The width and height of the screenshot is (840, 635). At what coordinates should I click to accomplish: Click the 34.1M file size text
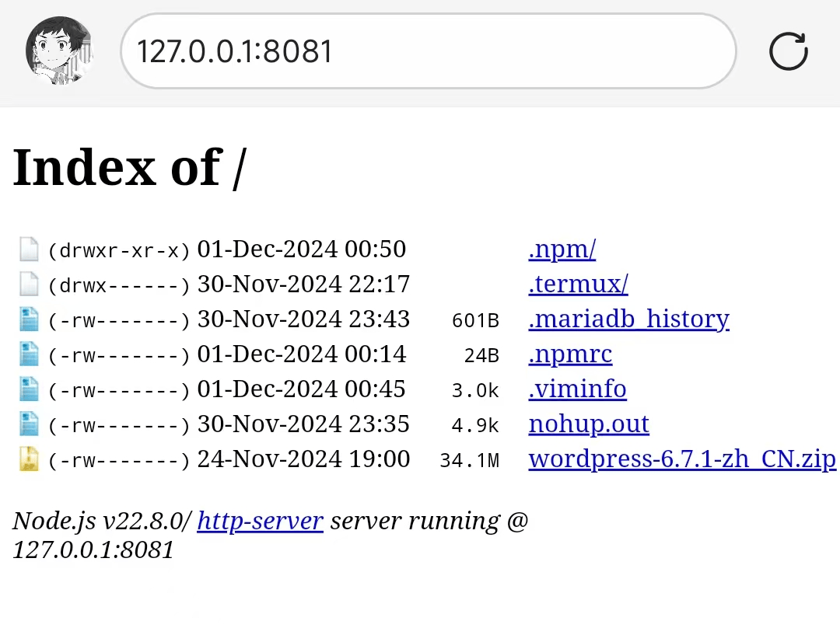pyautogui.click(x=469, y=461)
